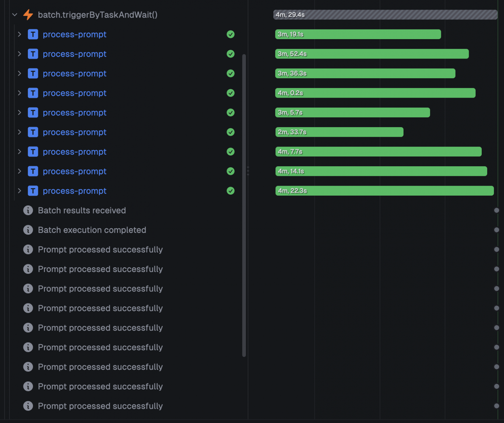Screen dimensions: 504x423
Task: Click the checkmark beside the 3m 5.7s process-prompt
Action: point(230,113)
